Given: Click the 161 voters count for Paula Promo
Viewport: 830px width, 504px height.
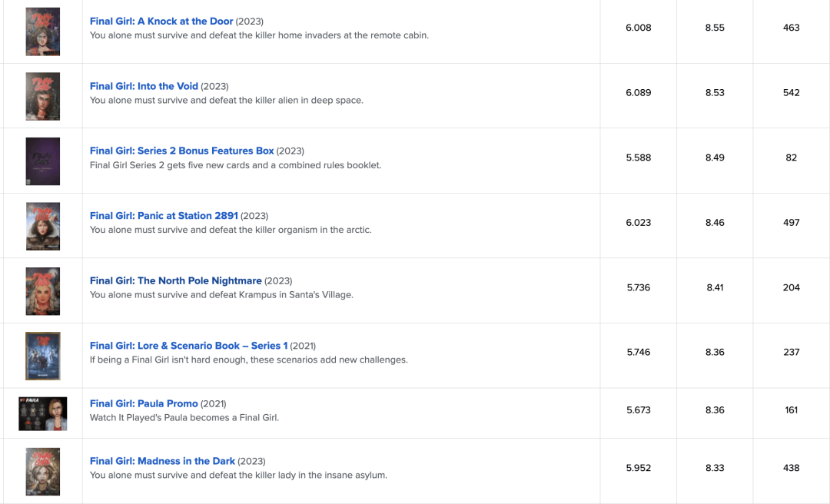Looking at the screenshot, I should click(791, 410).
